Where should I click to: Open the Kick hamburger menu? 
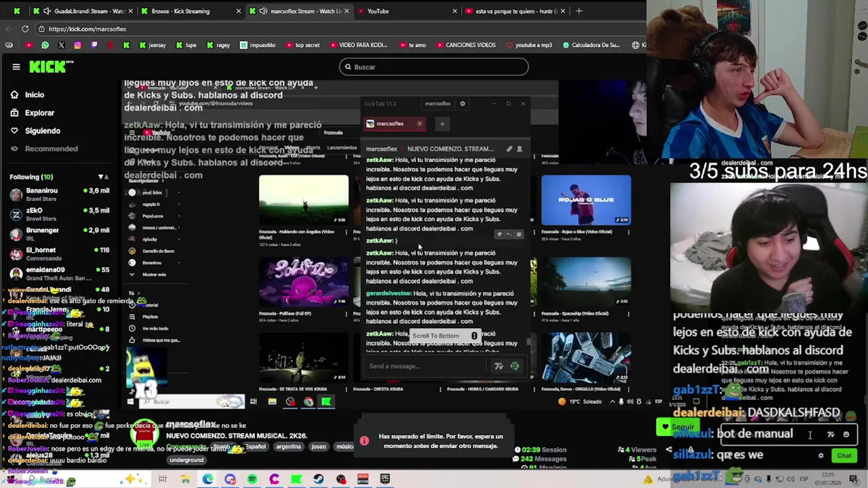pos(16,66)
